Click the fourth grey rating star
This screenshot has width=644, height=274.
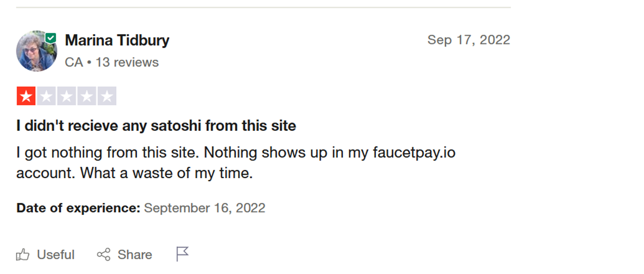tap(86, 96)
